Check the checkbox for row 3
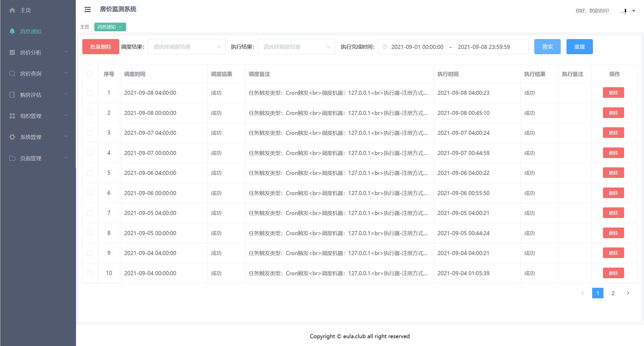Image resolution: width=644 pixels, height=346 pixels. tap(89, 133)
